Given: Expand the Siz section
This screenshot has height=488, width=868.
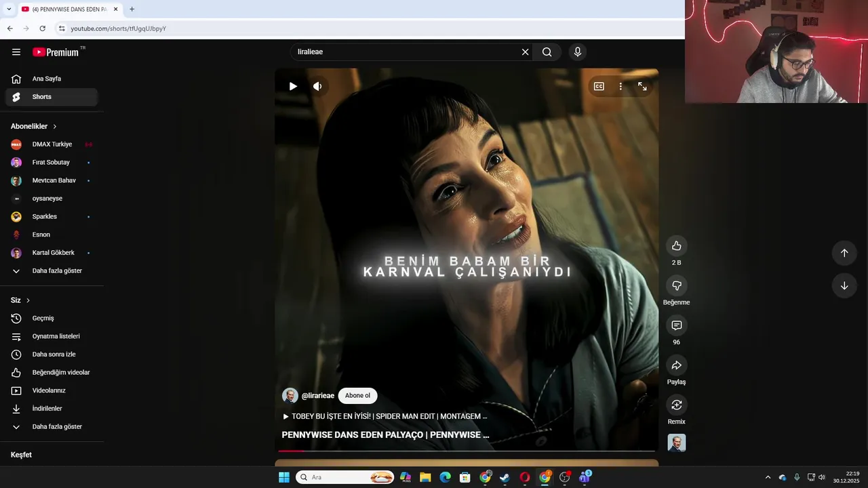Looking at the screenshot, I should click(x=20, y=300).
